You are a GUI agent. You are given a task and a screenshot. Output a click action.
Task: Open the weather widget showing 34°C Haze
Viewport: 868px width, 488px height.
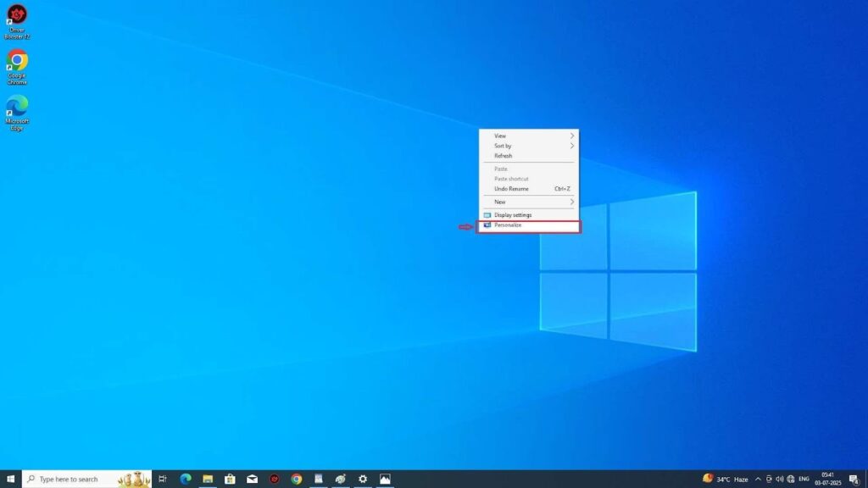726,479
